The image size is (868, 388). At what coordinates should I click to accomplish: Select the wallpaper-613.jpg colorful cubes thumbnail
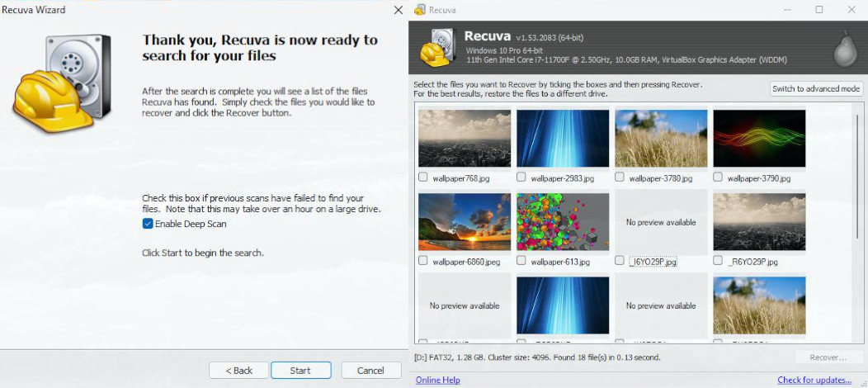pyautogui.click(x=563, y=222)
